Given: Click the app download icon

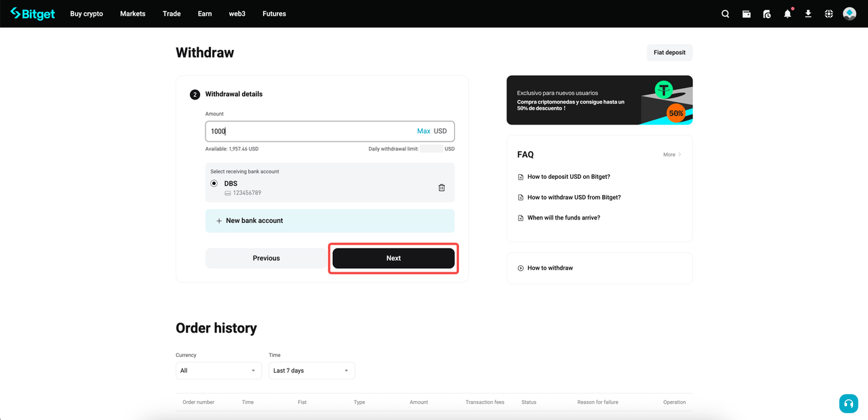Looking at the screenshot, I should 808,14.
